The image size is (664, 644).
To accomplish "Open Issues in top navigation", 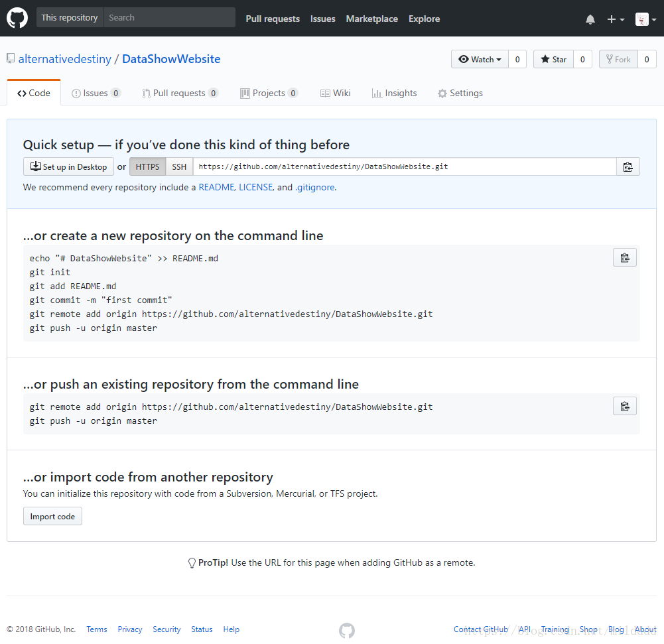I will pyautogui.click(x=322, y=19).
